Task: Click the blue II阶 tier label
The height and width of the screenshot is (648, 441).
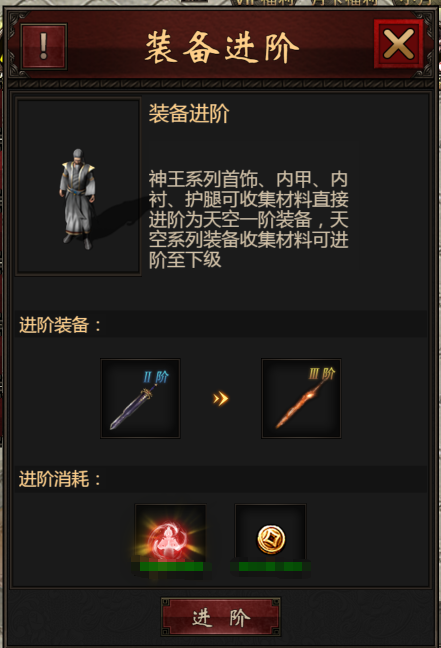Action: pyautogui.click(x=156, y=377)
